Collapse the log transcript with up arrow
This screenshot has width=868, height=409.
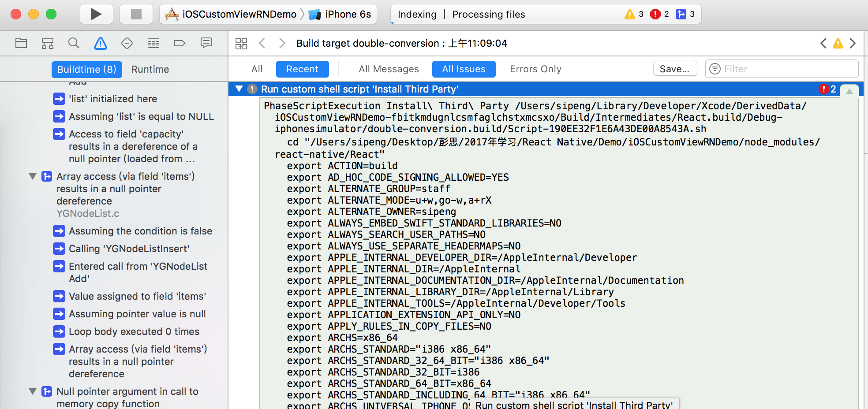tap(849, 91)
